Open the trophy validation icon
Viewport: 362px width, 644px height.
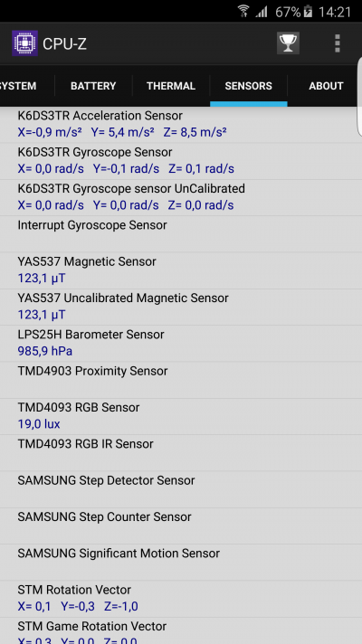pyautogui.click(x=288, y=43)
